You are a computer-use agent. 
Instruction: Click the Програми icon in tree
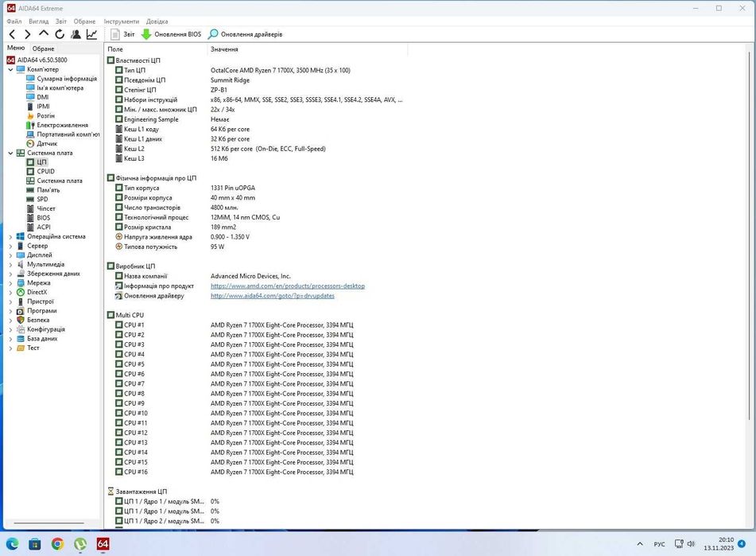pyautogui.click(x=20, y=310)
